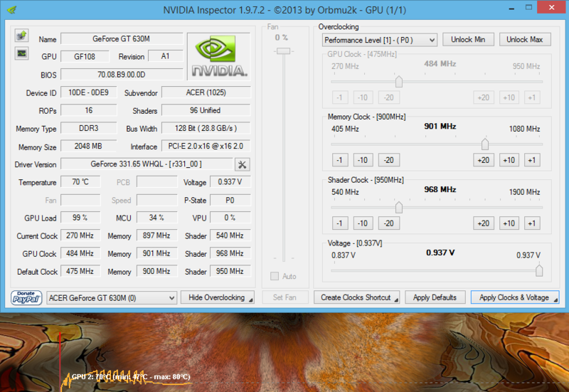Open driver profile settings wrench icon
Screen dimensions: 569x392
[x=242, y=165]
